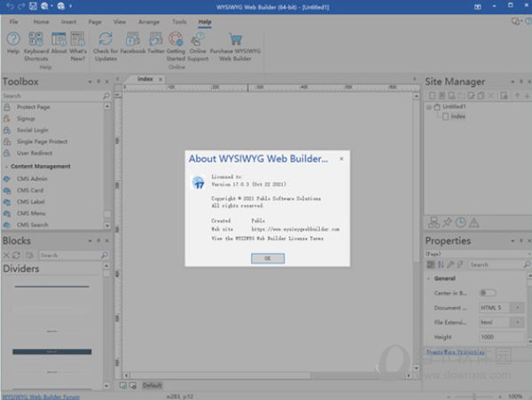This screenshot has height=400, width=532.
Task: Click the Help icon in the ribbon
Action: (13, 39)
